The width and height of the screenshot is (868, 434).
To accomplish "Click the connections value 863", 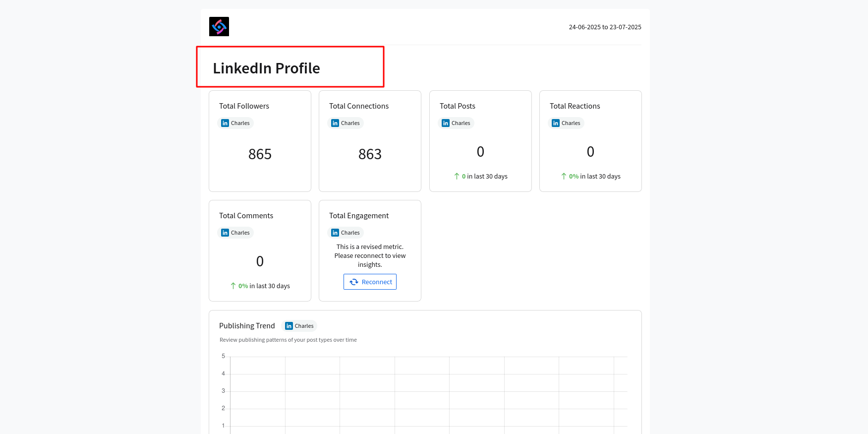I will tap(370, 154).
